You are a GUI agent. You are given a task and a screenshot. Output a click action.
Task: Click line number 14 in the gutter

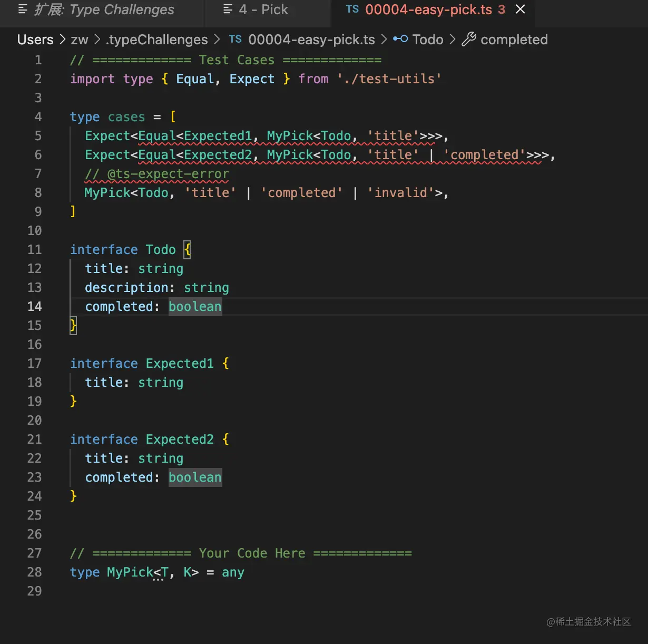pos(34,306)
